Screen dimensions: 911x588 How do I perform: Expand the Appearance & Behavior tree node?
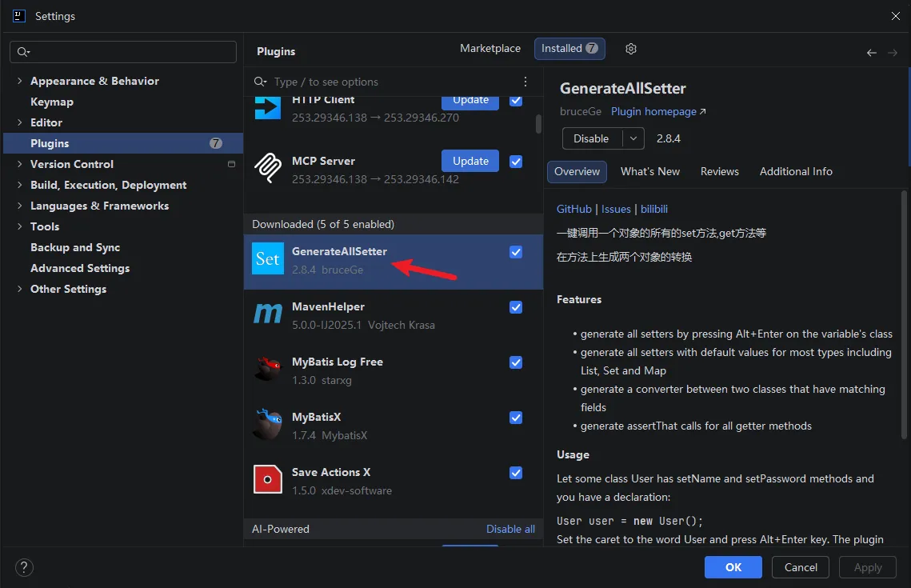click(x=20, y=81)
